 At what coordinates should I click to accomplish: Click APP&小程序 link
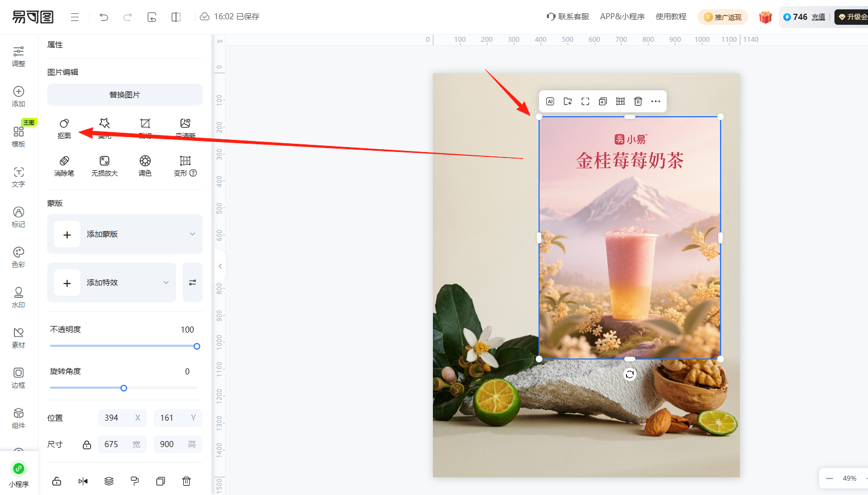pos(622,17)
